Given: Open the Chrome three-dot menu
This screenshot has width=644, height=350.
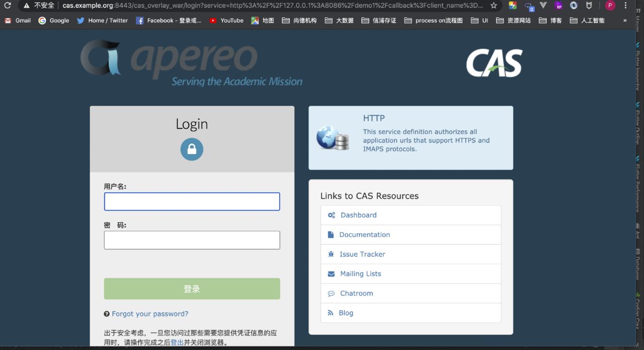Looking at the screenshot, I should 625,6.
